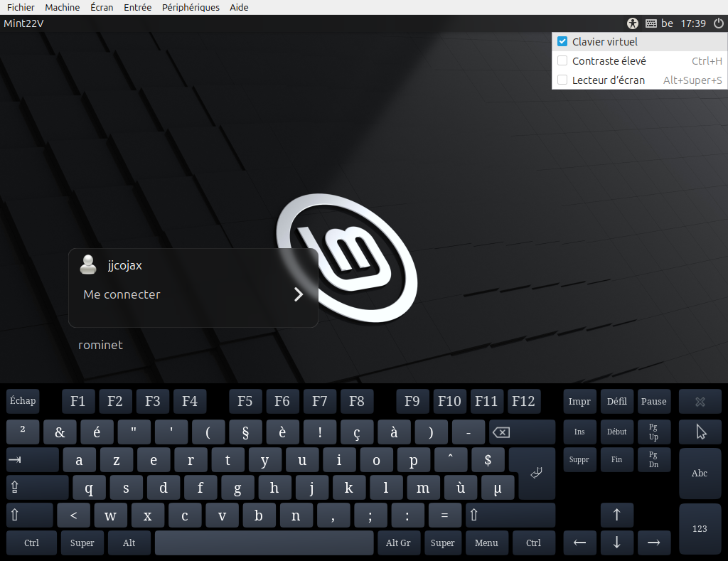Tap the Défil scroll lock key

616,401
